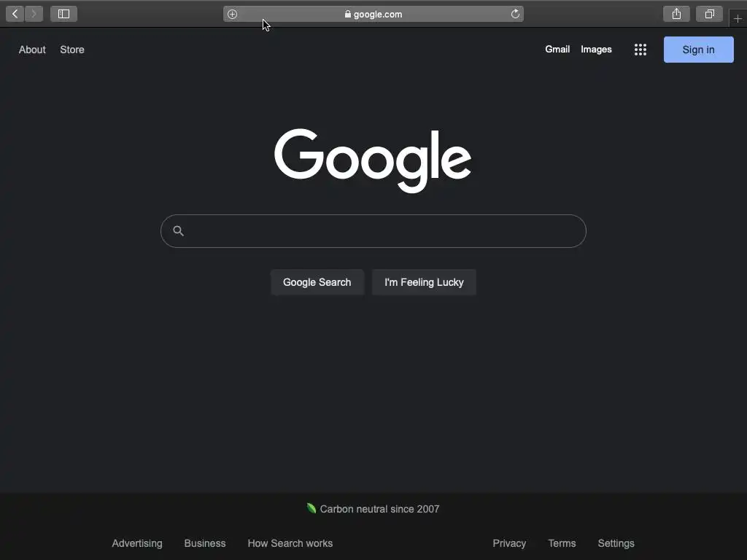Open the Share menu icon
Screen dimensions: 747x560
pyautogui.click(x=676, y=14)
